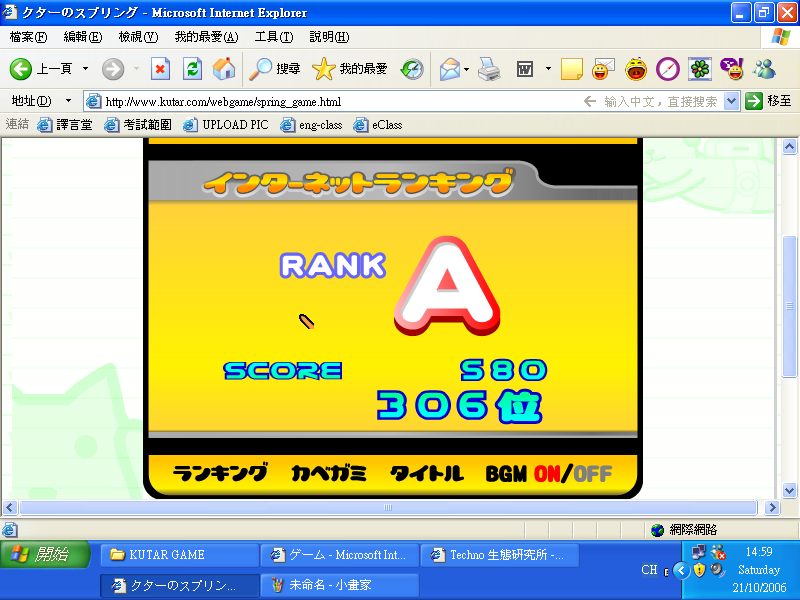Switch to KUTAR GAME folder taskbar button
800x600 pixels.
point(180,555)
